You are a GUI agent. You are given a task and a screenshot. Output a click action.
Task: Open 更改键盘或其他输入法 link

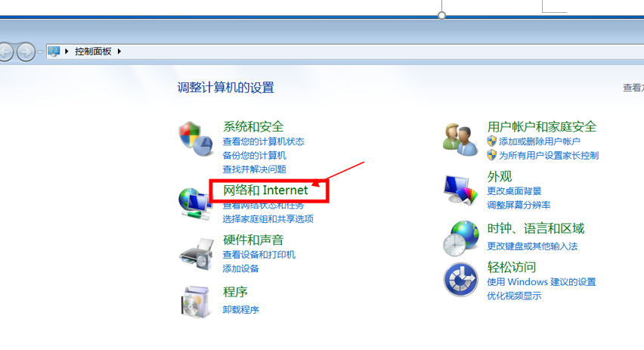coord(532,246)
